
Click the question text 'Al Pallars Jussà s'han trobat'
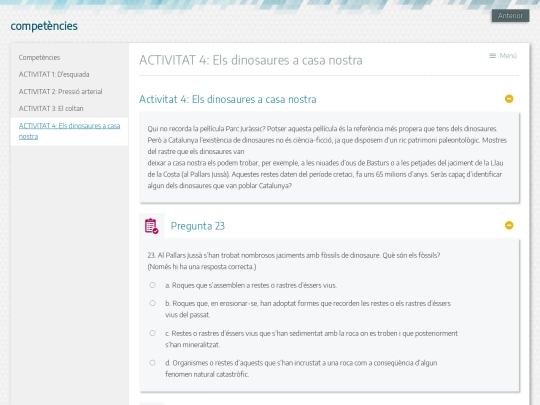click(294, 255)
